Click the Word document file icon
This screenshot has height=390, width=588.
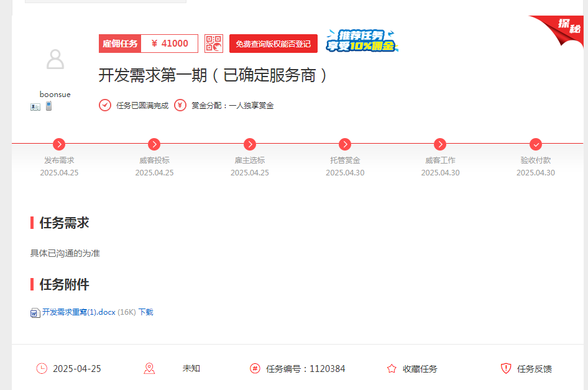tap(35, 313)
